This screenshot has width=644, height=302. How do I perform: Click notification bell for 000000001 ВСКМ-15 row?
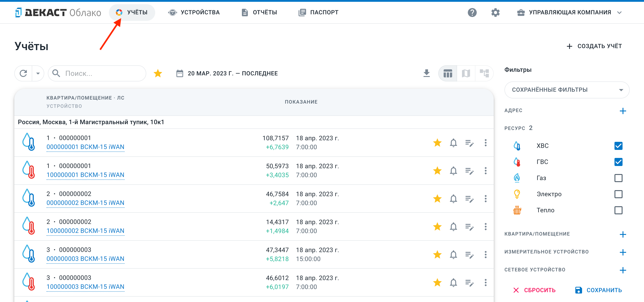pyautogui.click(x=453, y=143)
